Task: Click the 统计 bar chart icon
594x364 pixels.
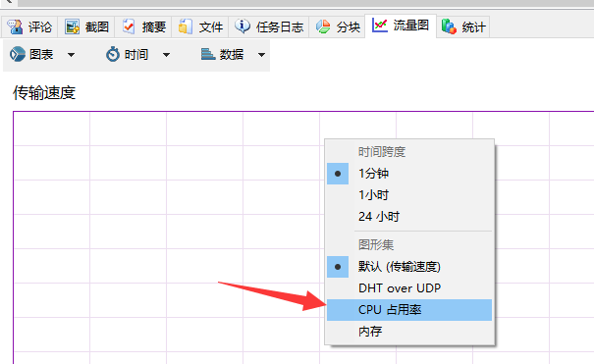Action: (449, 26)
